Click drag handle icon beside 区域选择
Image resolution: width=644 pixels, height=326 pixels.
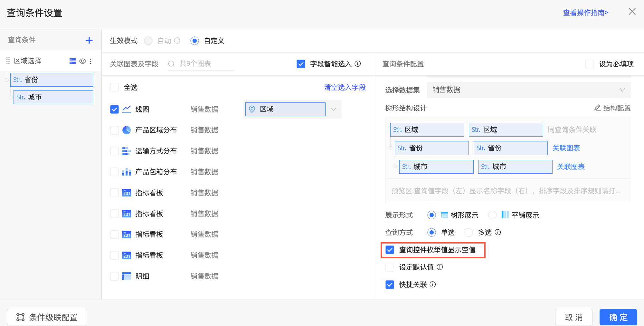tap(8, 61)
